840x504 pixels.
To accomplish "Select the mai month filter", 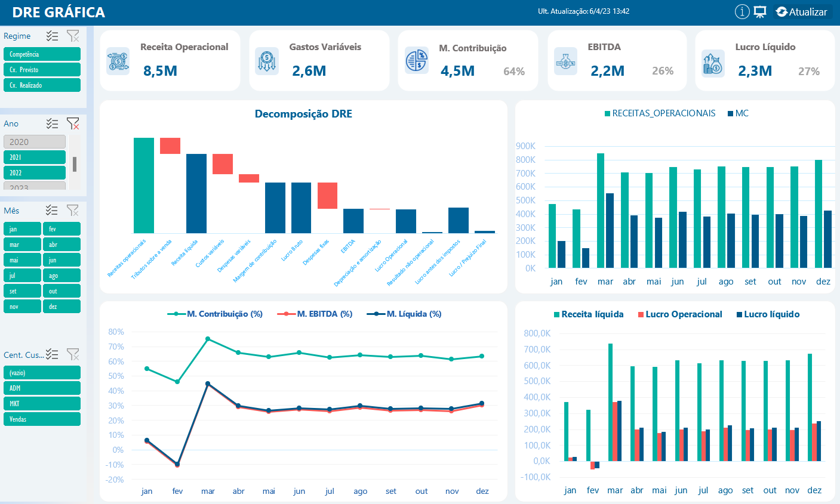I will 22,260.
